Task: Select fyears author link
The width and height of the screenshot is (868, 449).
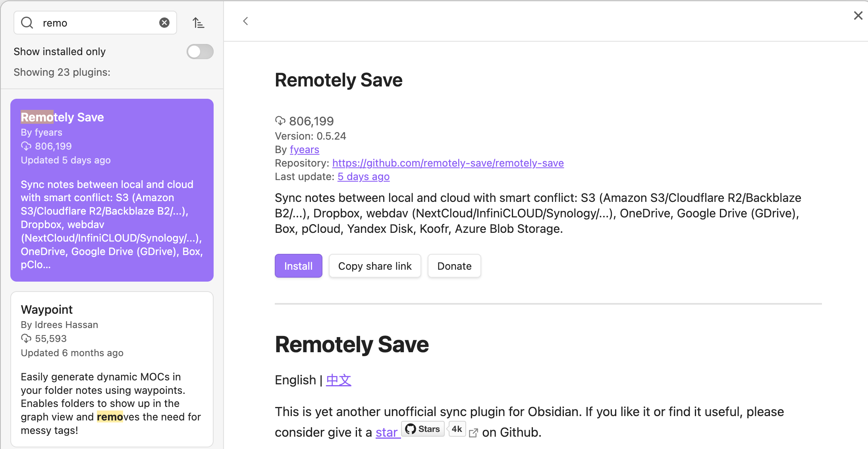Action: pos(305,150)
